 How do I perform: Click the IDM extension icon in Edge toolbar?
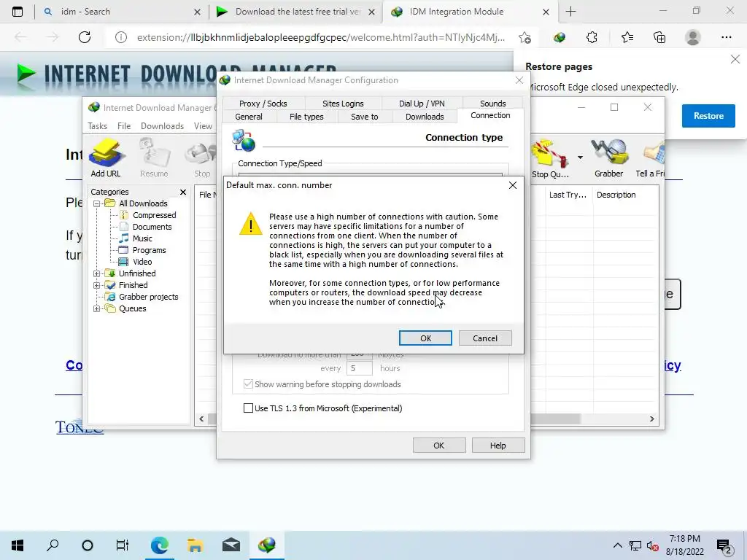[x=560, y=37]
